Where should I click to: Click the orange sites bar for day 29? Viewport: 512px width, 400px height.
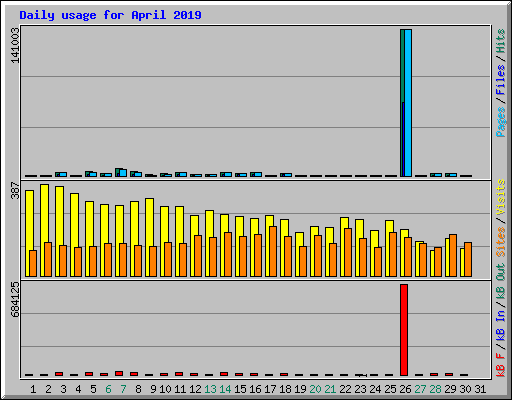pos(453,255)
